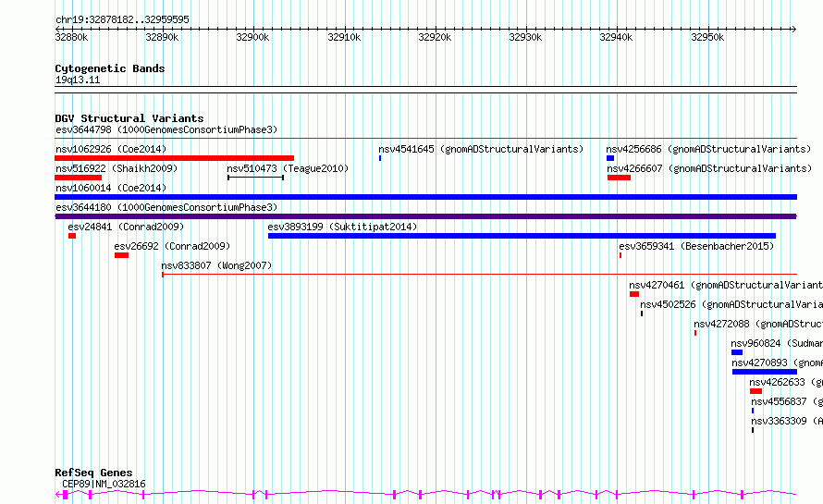This screenshot has width=823, height=504.
Task: Click the nsv4502526 variant label
Action: click(731, 304)
